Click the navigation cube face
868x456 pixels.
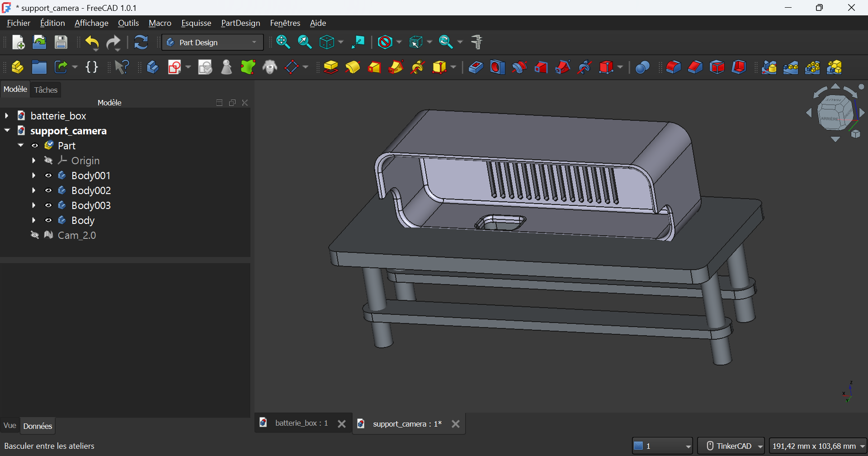pos(835,113)
